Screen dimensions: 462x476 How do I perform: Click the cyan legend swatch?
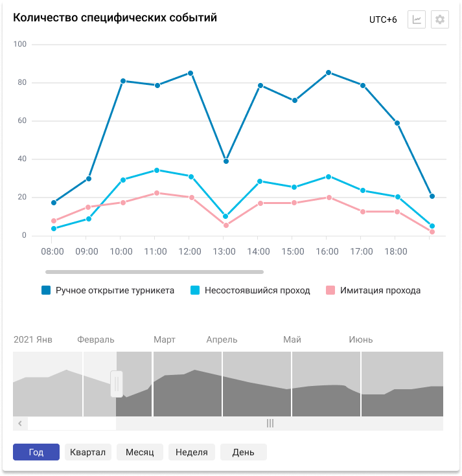point(195,290)
